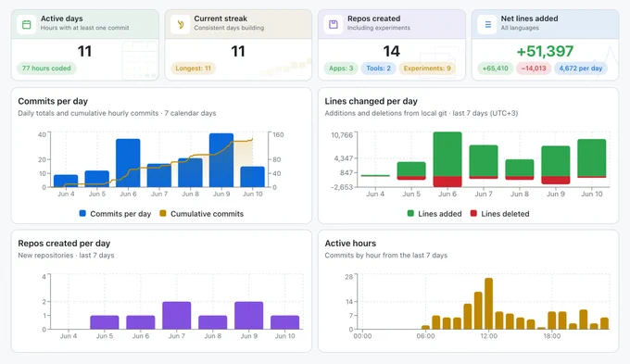Click the '+51,397' net lines value
Screen dimensions: 630x364
pyautogui.click(x=545, y=51)
